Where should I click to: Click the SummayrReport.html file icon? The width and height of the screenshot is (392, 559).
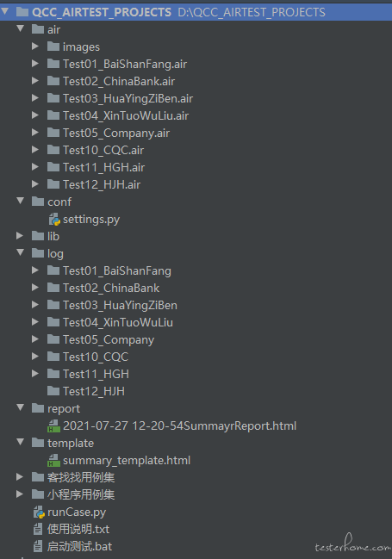click(x=53, y=426)
